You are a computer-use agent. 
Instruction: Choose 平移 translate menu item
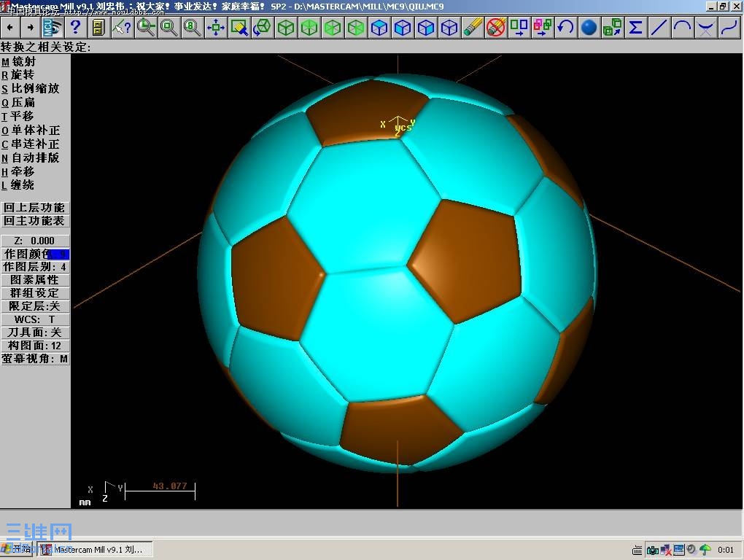click(18, 116)
